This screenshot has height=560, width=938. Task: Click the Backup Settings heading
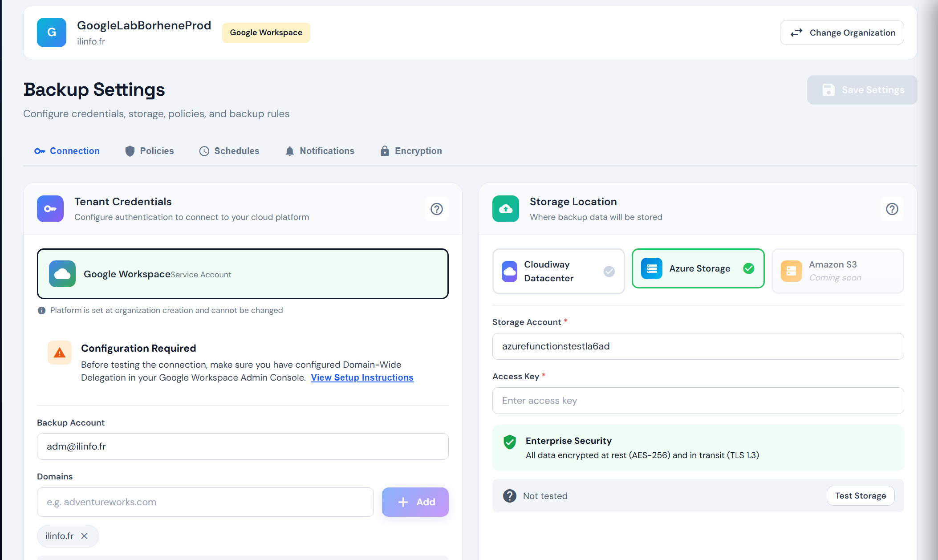(94, 90)
